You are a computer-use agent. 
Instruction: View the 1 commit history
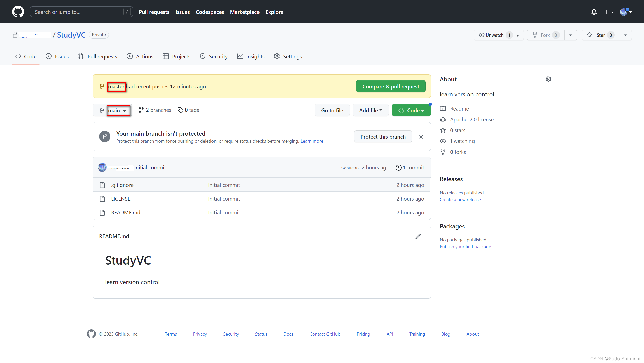pyautogui.click(x=410, y=168)
